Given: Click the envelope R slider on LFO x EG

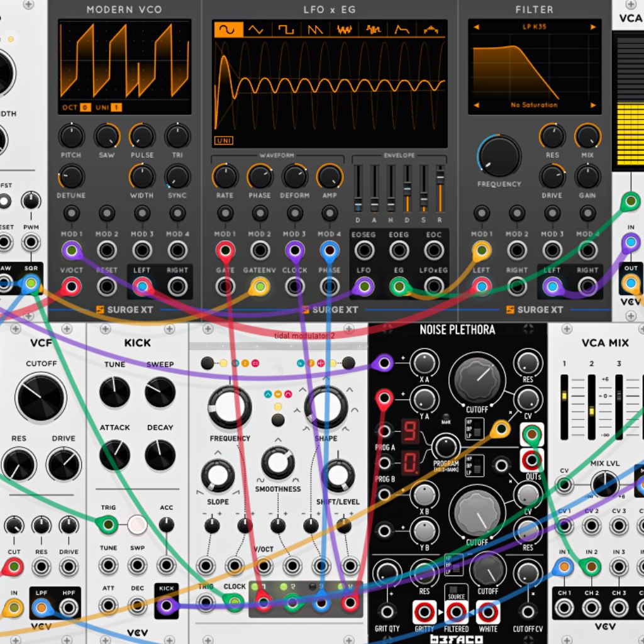Looking at the screenshot, I should [440, 189].
